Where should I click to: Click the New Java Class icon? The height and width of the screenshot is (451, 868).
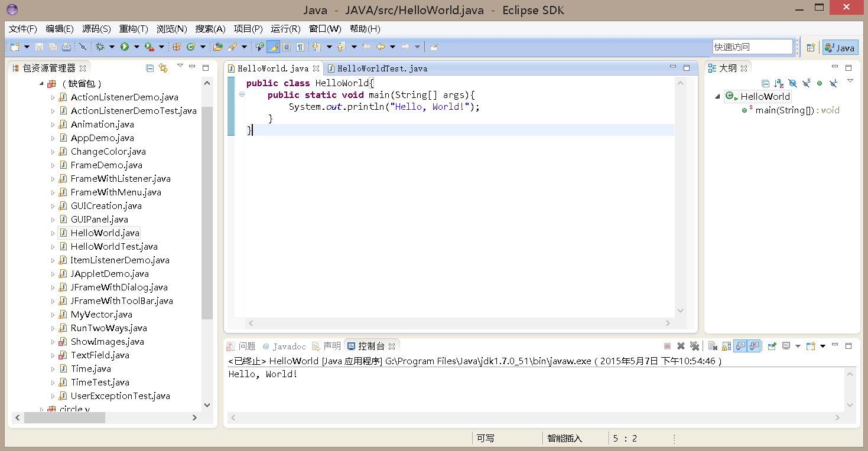pos(191,47)
